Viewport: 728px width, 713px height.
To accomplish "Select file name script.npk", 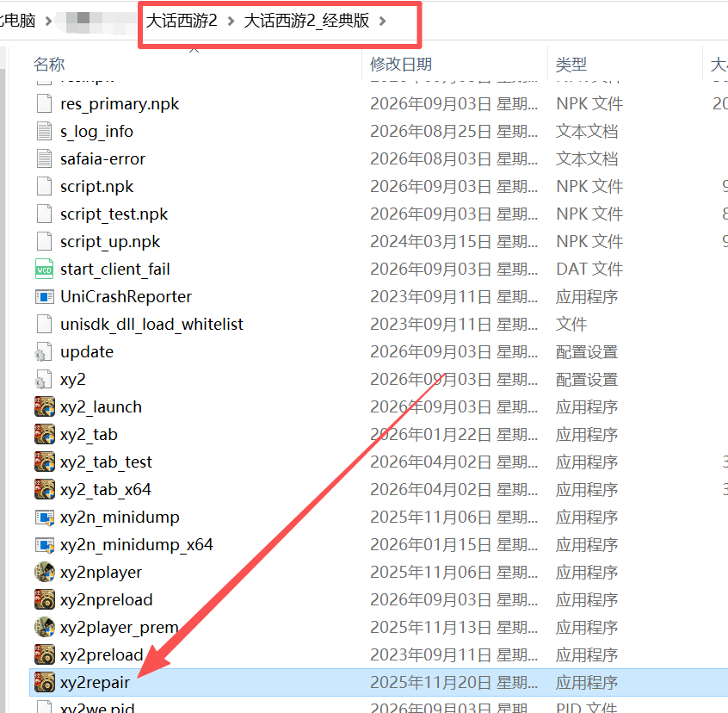I will tap(96, 187).
